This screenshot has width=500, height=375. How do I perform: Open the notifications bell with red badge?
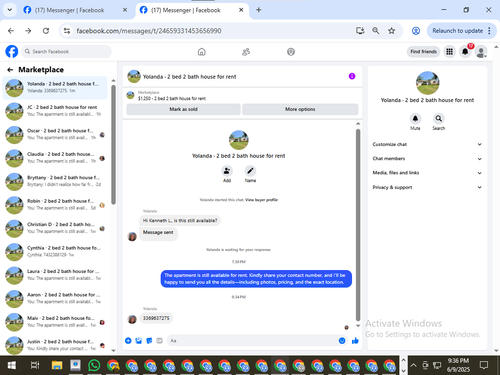point(465,52)
